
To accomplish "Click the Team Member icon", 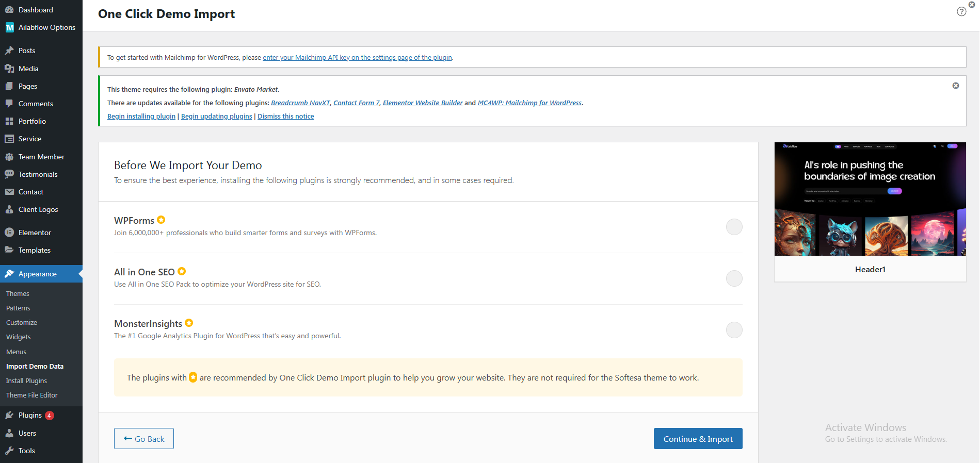I will pos(9,157).
